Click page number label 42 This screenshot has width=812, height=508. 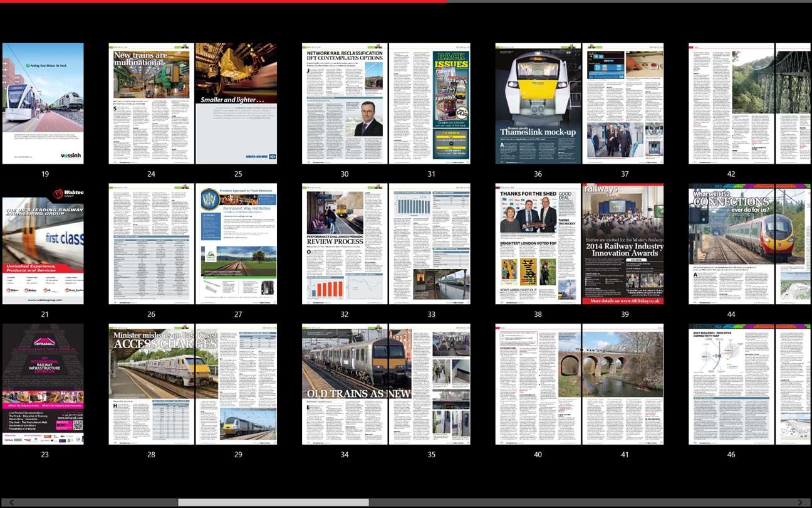point(731,174)
